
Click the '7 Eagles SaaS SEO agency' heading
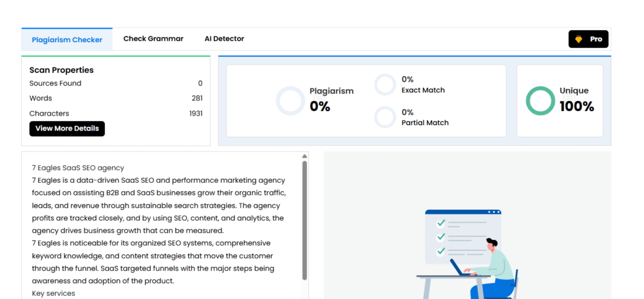tap(78, 168)
